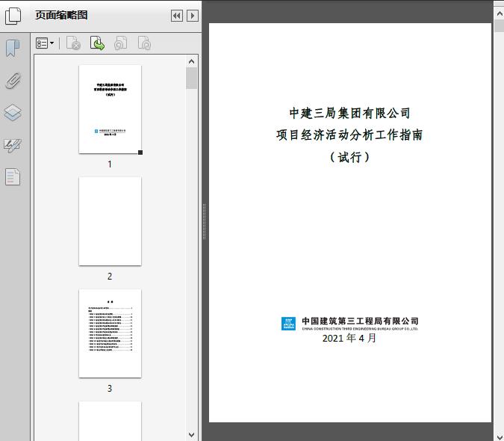Image resolution: width=504 pixels, height=441 pixels.
Task: Select page 3 contents thumbnail
Action: tap(110, 333)
